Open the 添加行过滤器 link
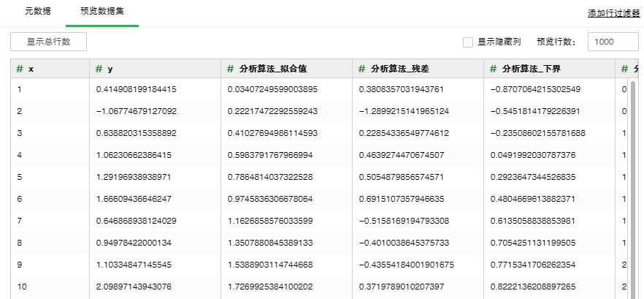Screen dimensions: 644x299 tap(613, 13)
